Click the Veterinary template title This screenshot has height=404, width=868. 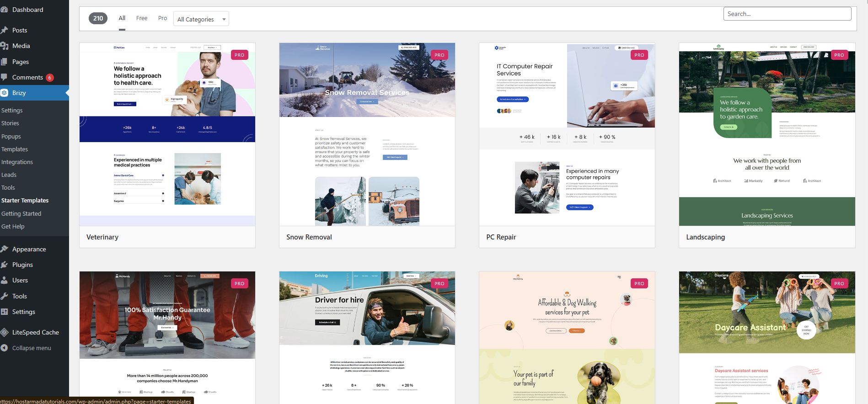102,237
